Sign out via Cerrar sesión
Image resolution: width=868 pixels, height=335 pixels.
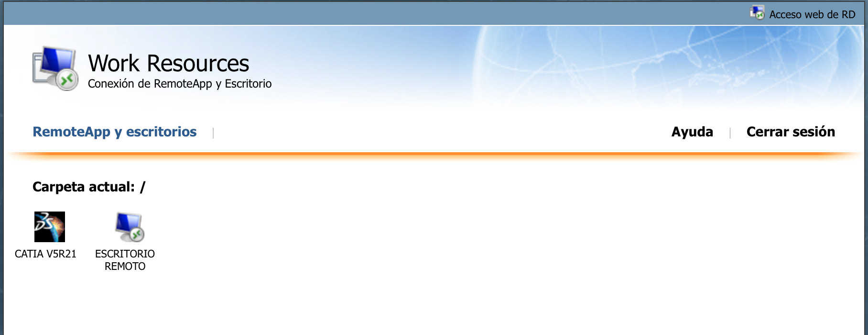click(x=791, y=132)
